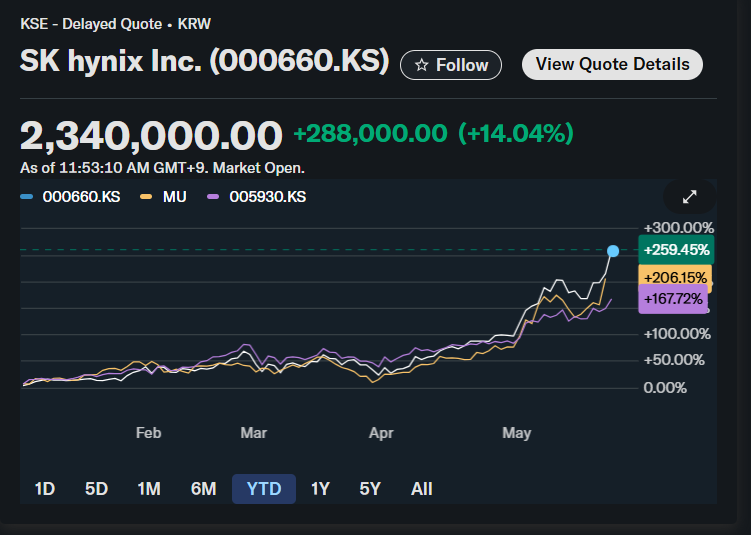Click the blue 000660.KS color marker
Image resolution: width=751 pixels, height=535 pixels.
[27, 197]
